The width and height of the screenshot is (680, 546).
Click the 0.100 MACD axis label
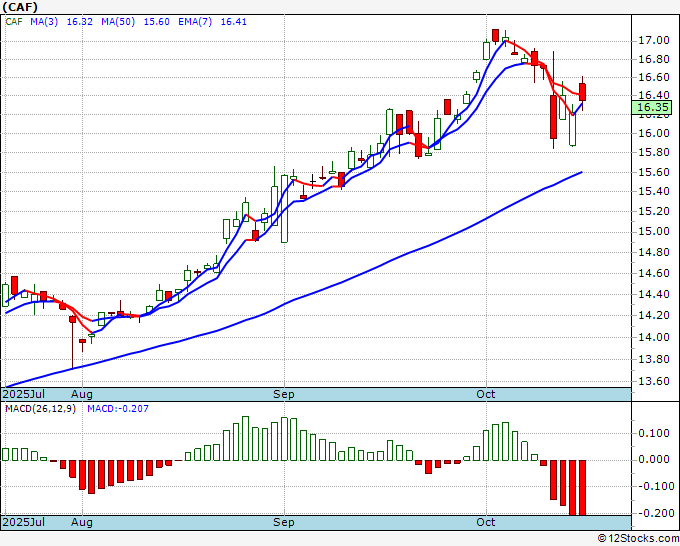(654, 433)
